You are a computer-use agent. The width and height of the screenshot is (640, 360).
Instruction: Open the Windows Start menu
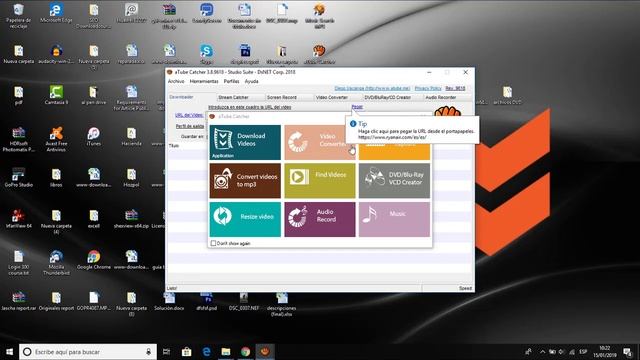(x=9, y=352)
